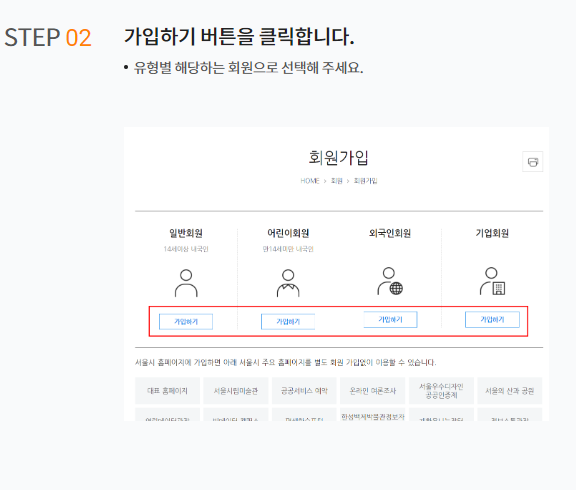
Task: Click the 만14세미만 내국인 subtitle
Action: 288,249
